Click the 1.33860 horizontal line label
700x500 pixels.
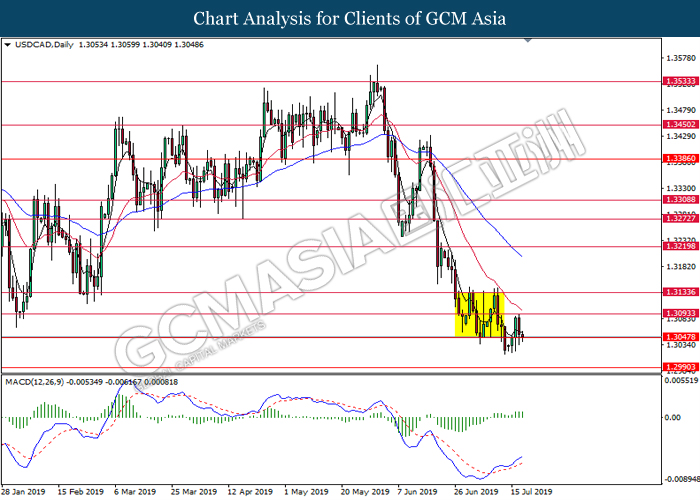680,158
